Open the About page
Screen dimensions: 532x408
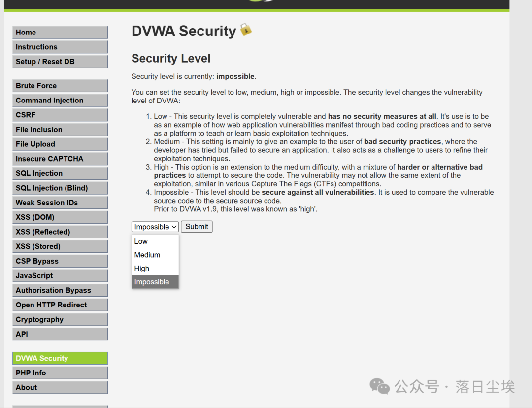pyautogui.click(x=60, y=387)
